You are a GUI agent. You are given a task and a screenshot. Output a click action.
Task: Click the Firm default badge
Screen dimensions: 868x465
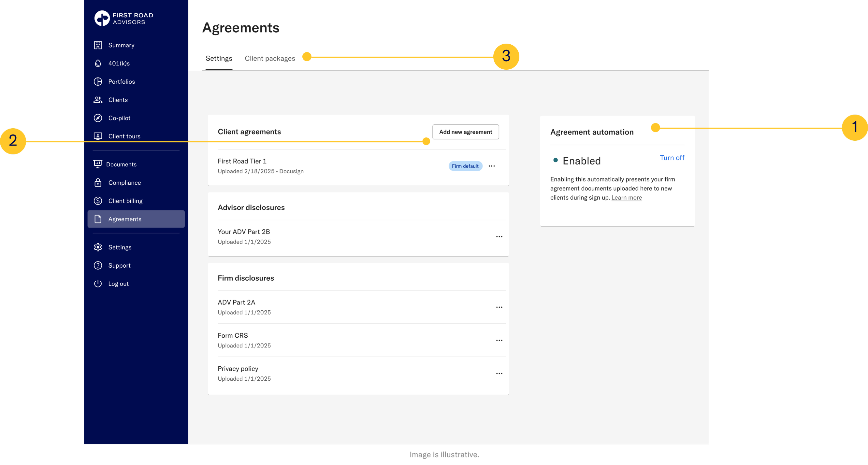pos(465,166)
